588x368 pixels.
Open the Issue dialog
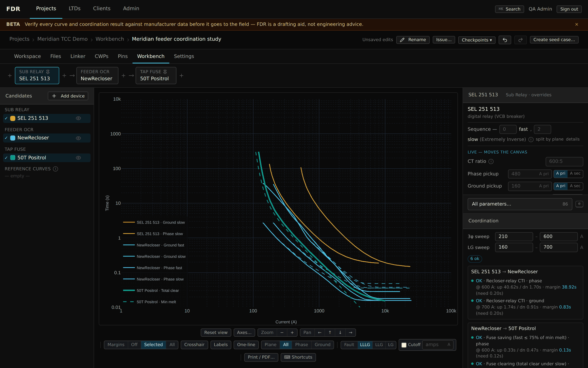point(444,40)
